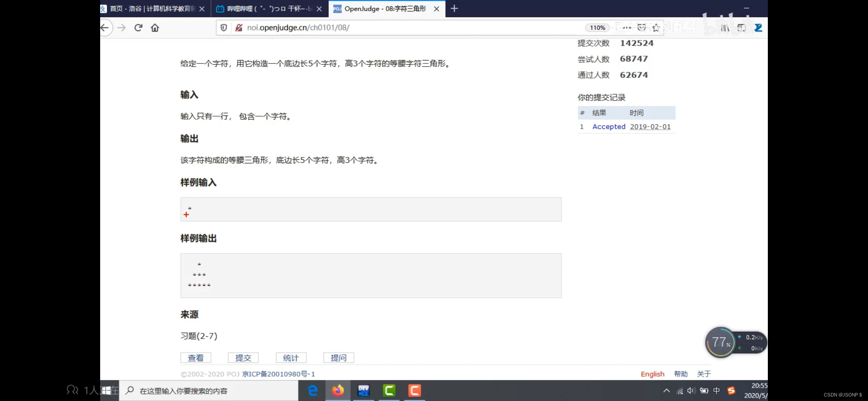Open a new browser tab

pyautogui.click(x=454, y=9)
